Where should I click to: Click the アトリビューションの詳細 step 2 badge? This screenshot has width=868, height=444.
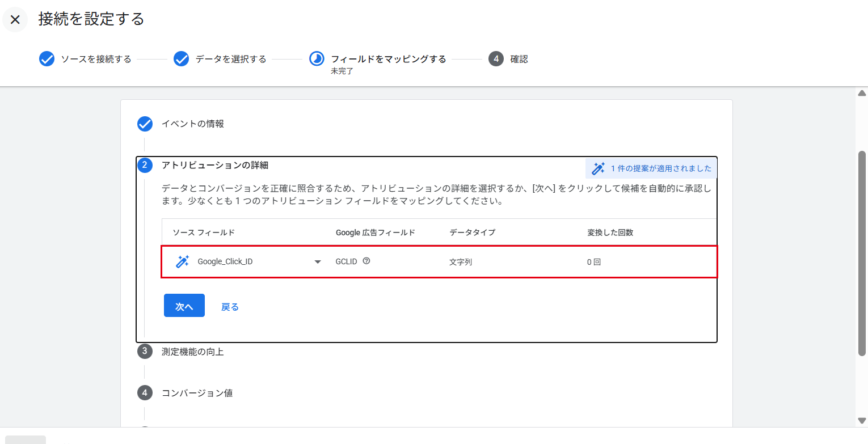click(145, 166)
